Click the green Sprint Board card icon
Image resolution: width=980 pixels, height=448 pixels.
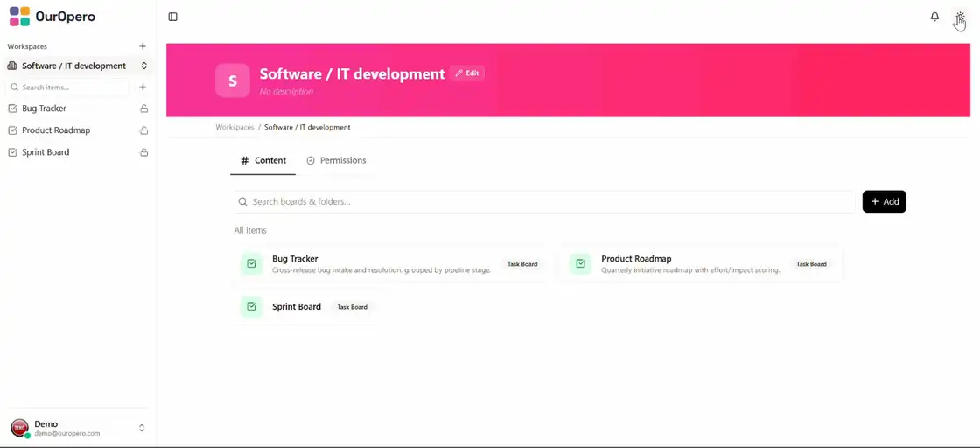click(x=251, y=307)
